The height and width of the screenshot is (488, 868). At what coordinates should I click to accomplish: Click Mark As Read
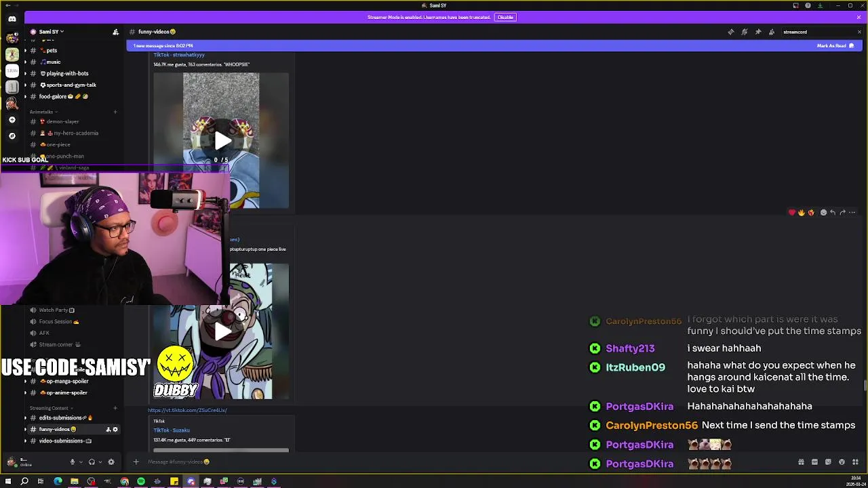[x=835, y=45]
